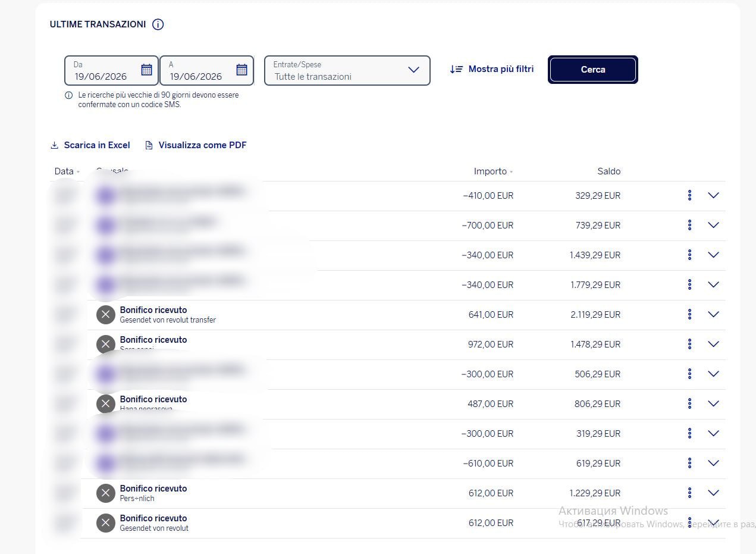
Task: Click the Da date input field
Action: (111, 70)
